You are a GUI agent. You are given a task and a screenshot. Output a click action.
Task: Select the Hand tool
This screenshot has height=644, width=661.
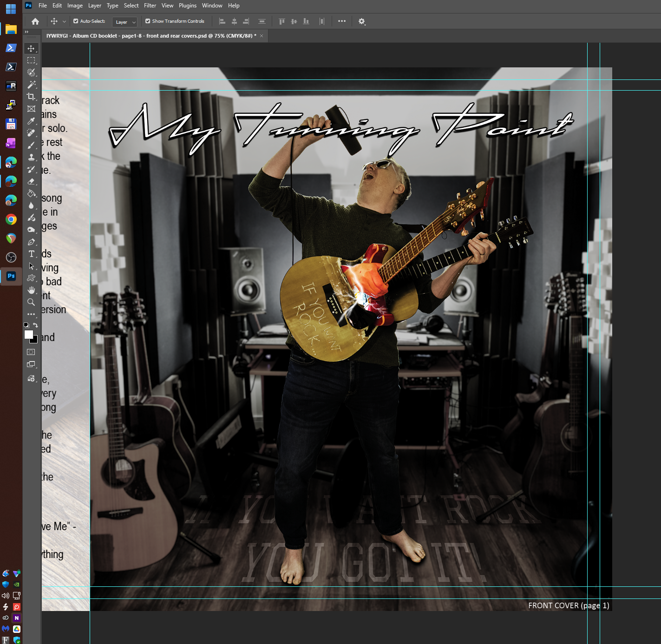(31, 290)
